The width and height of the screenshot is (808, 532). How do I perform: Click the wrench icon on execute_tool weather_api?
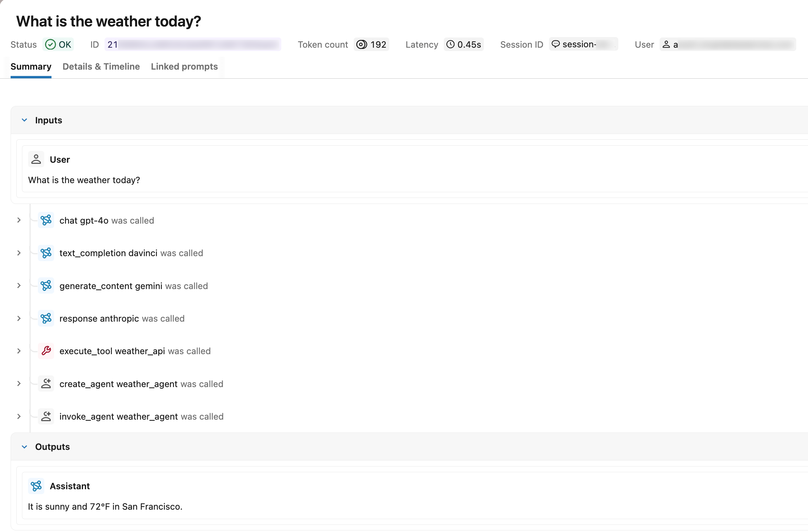pyautogui.click(x=46, y=351)
